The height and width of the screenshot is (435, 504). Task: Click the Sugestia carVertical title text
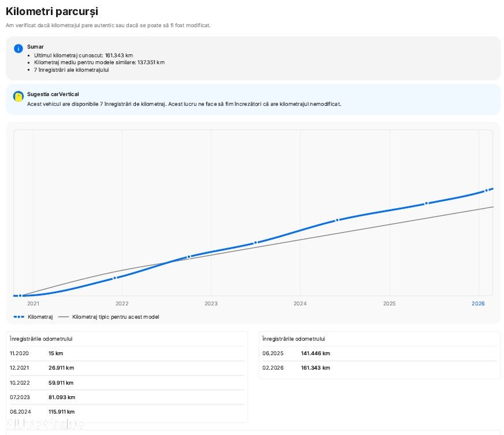click(53, 94)
